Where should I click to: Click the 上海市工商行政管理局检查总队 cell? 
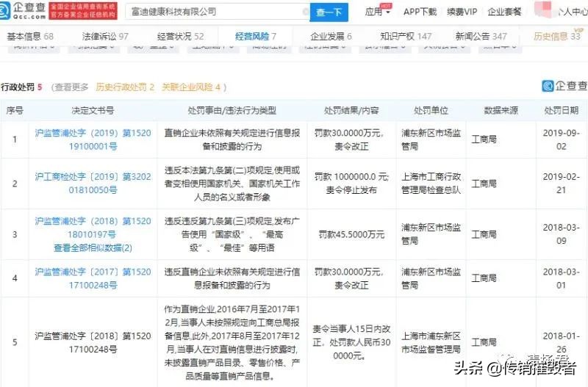point(431,183)
